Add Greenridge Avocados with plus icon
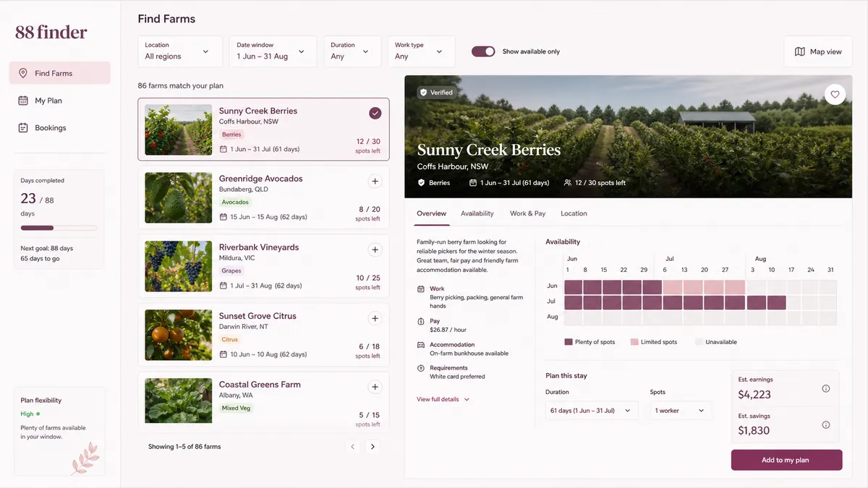 click(x=375, y=181)
